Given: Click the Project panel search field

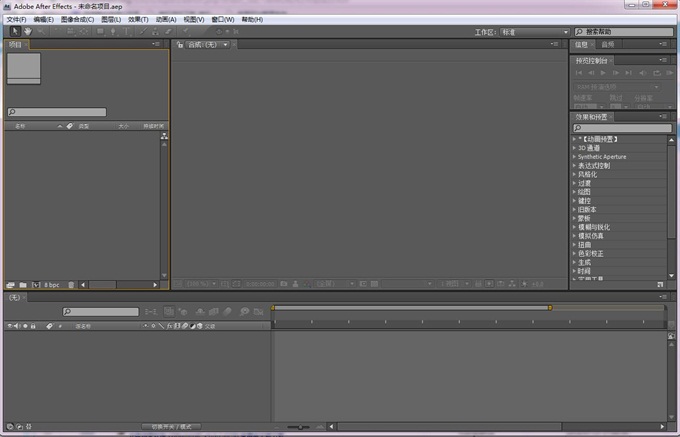Looking at the screenshot, I should tap(57, 112).
